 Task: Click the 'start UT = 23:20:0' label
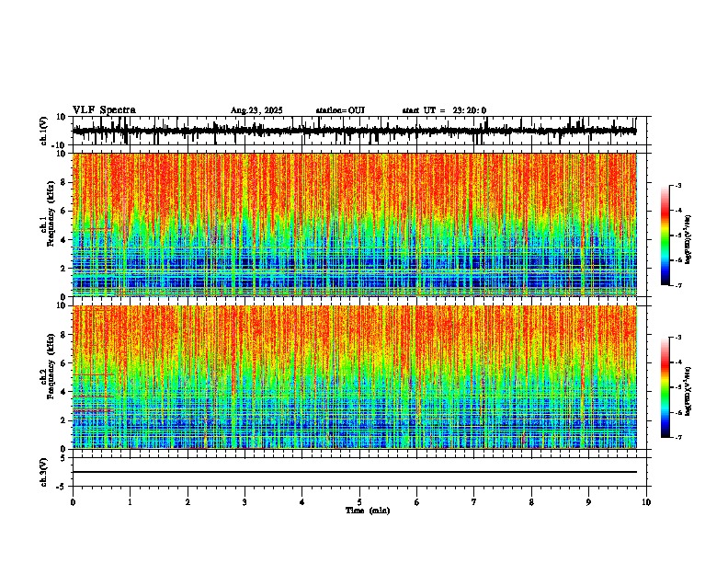coord(444,110)
